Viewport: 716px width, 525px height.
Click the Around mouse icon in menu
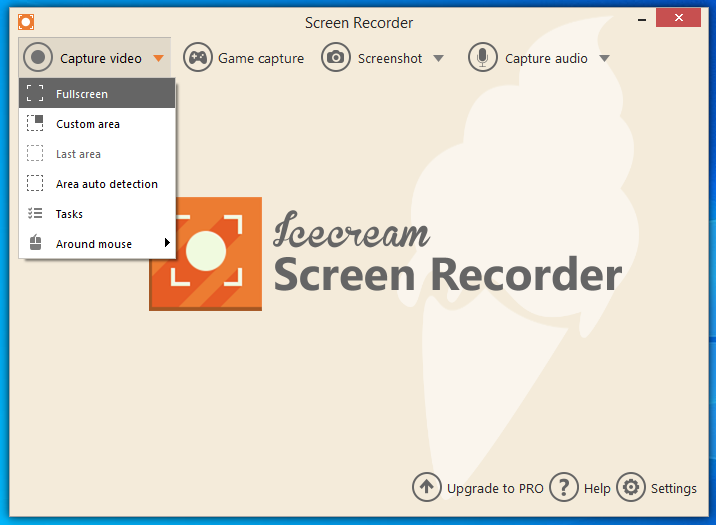click(x=35, y=244)
